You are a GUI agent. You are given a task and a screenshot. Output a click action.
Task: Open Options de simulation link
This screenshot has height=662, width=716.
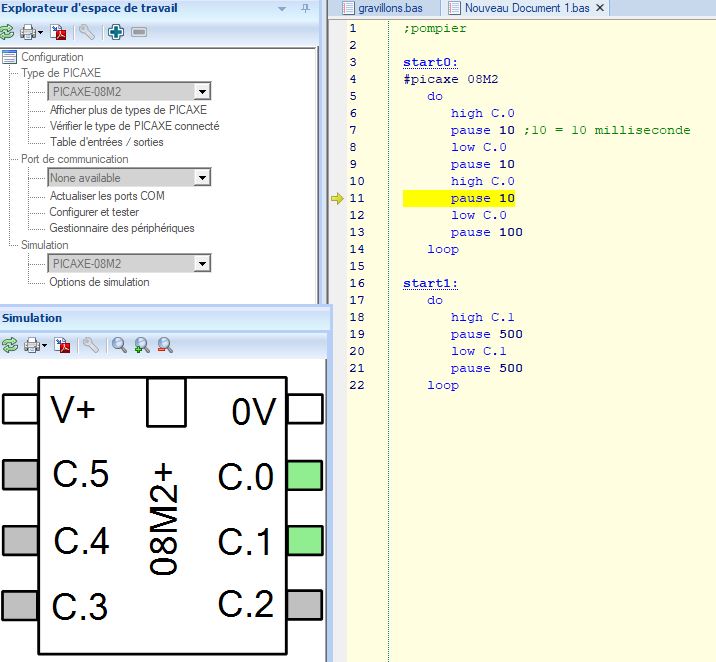pyautogui.click(x=99, y=282)
